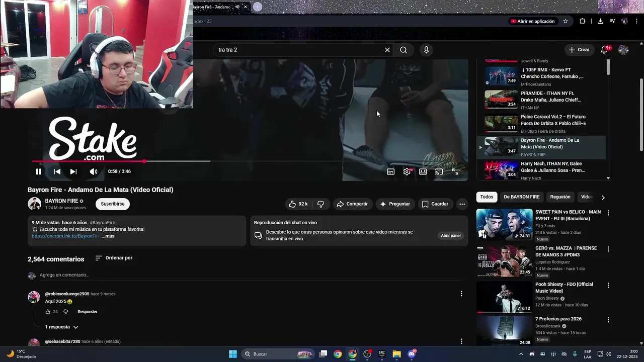Image resolution: width=644 pixels, height=362 pixels.
Task: Dislike the robinsonluengo2905 comment
Action: [x=66, y=312]
